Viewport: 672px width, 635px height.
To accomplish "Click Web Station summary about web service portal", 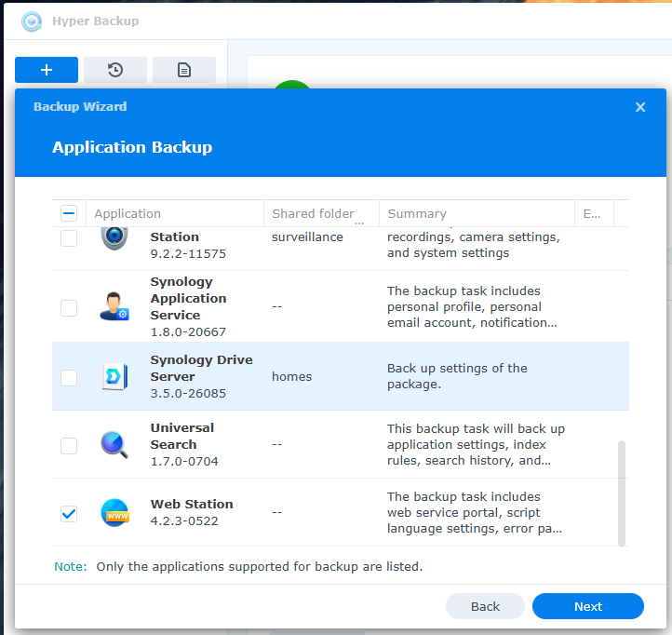I will point(474,512).
